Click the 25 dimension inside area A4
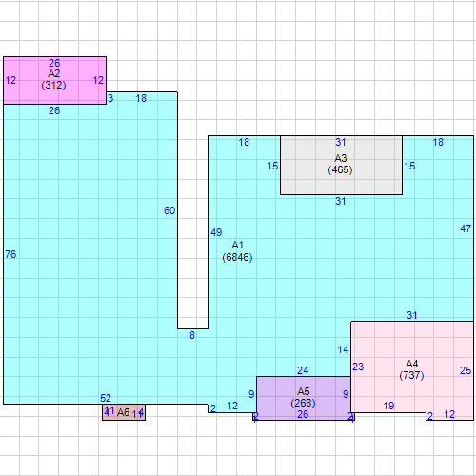This screenshot has width=476, height=476. point(466,370)
